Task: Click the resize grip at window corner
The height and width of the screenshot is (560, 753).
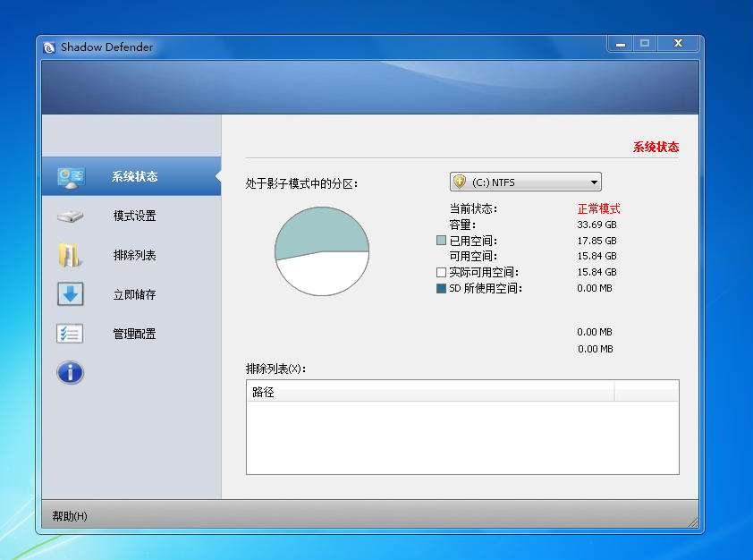Action: pyautogui.click(x=692, y=522)
